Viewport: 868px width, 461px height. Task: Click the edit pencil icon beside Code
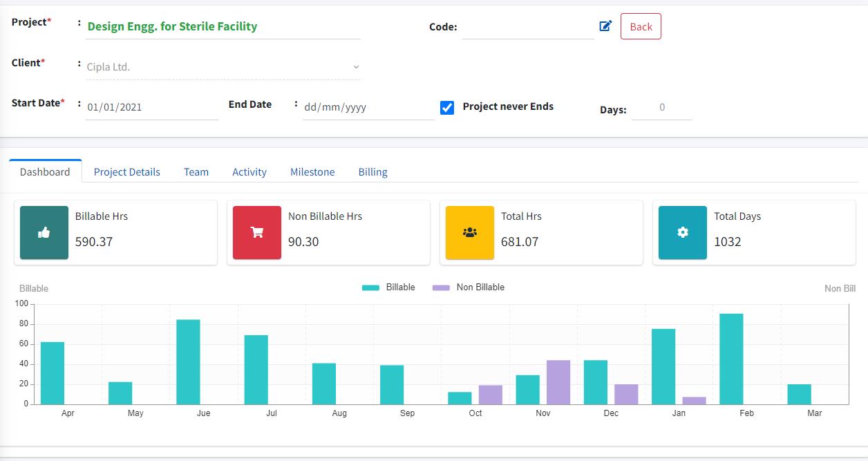coord(605,26)
